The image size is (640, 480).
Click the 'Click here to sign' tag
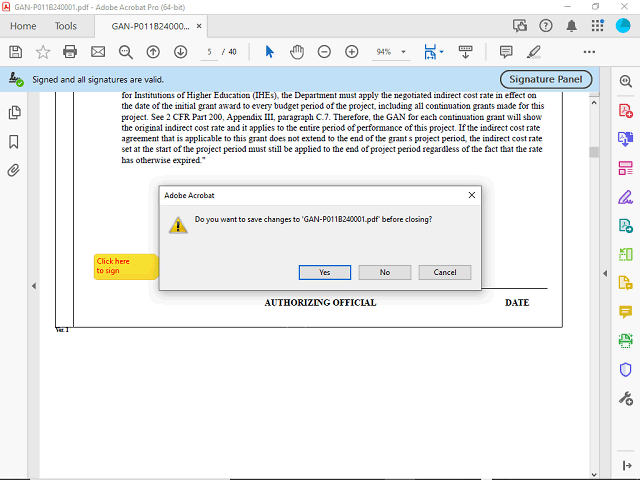coord(126,267)
